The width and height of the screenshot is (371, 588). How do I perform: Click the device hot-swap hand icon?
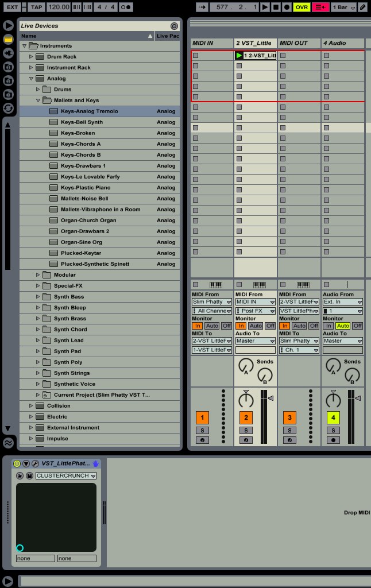tap(96, 463)
